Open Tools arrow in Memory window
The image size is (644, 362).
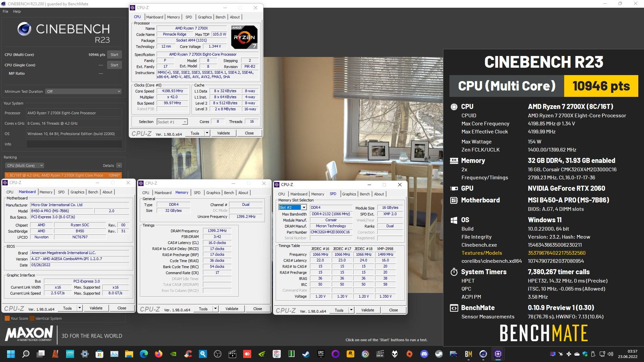215,309
